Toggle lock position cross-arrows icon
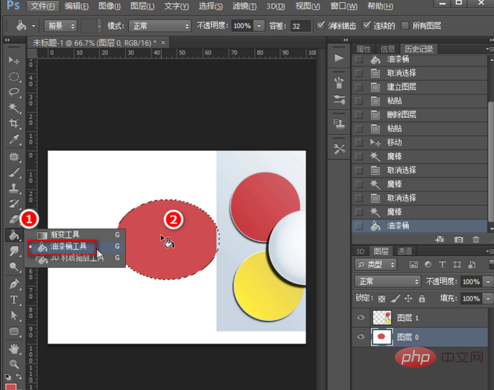494x390 pixels. point(408,299)
